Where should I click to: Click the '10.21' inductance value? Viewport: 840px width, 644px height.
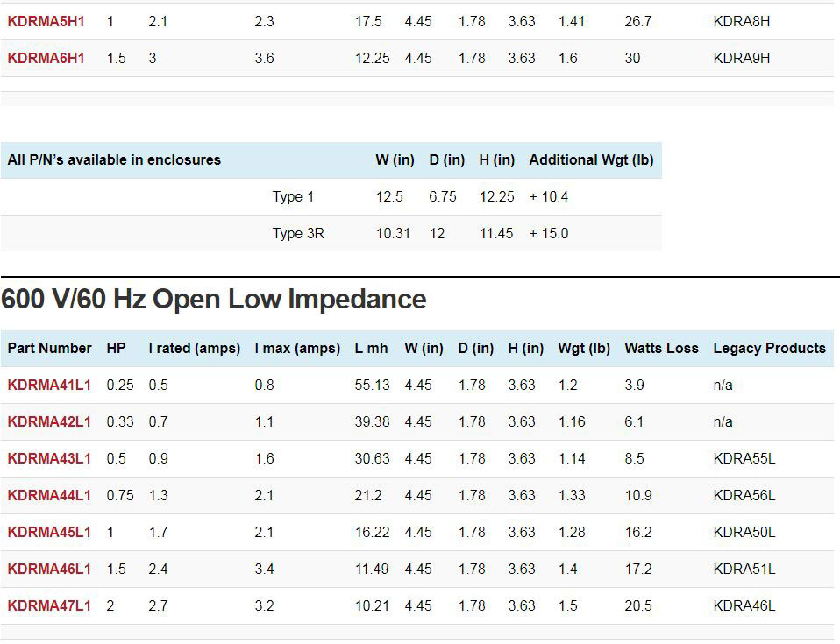point(373,605)
